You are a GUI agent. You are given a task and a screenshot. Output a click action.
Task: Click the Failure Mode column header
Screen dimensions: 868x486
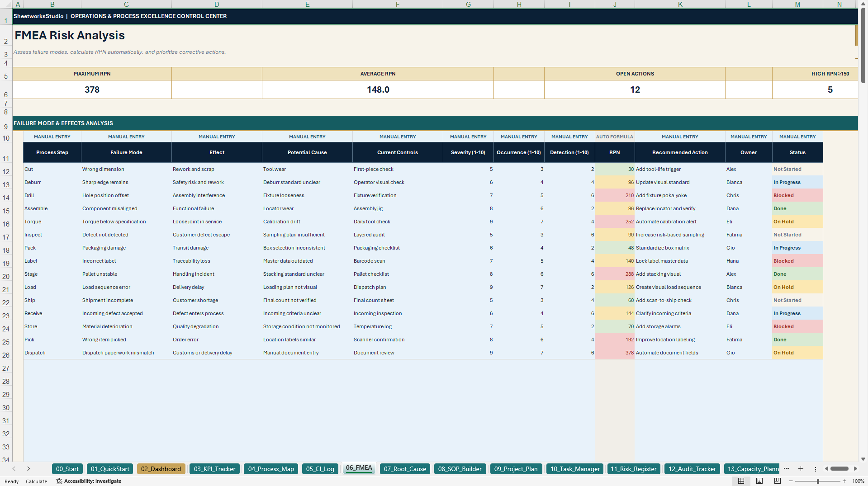click(126, 152)
